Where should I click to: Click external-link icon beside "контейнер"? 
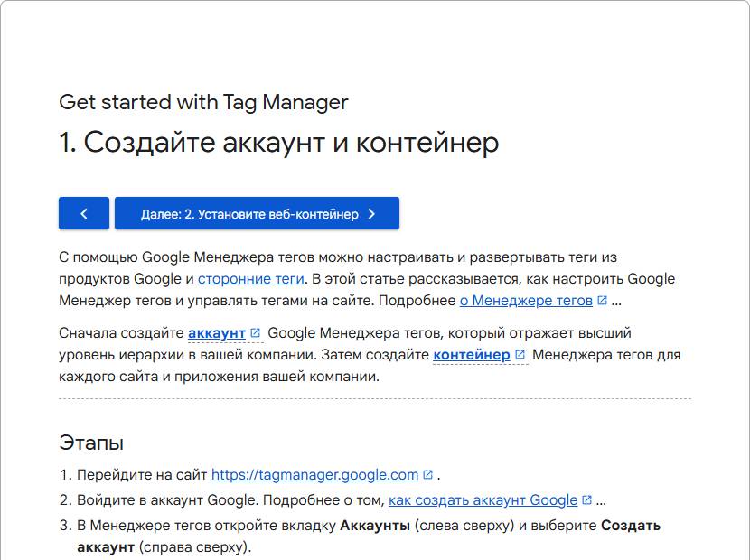[520, 355]
